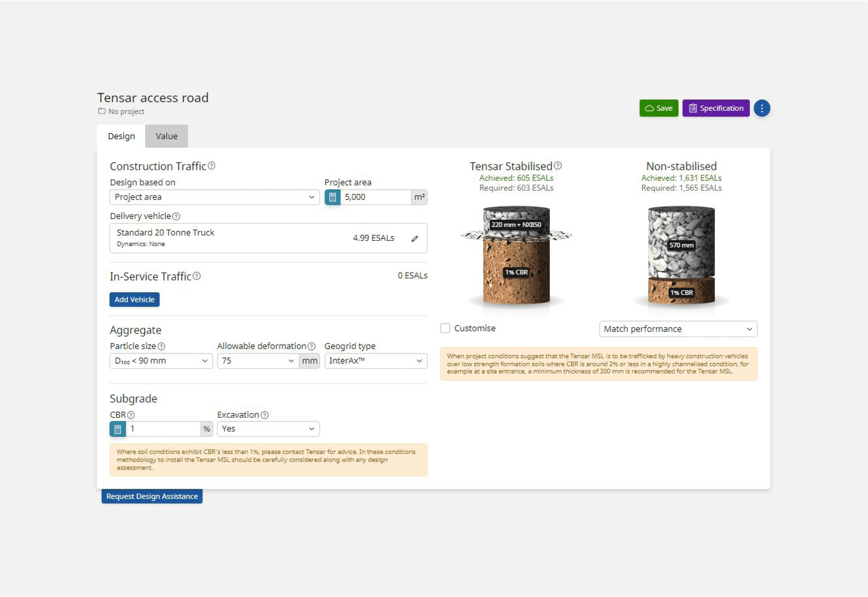Click the Non-stabilised cylinder illustration
The height and width of the screenshot is (597, 868).
point(681,256)
